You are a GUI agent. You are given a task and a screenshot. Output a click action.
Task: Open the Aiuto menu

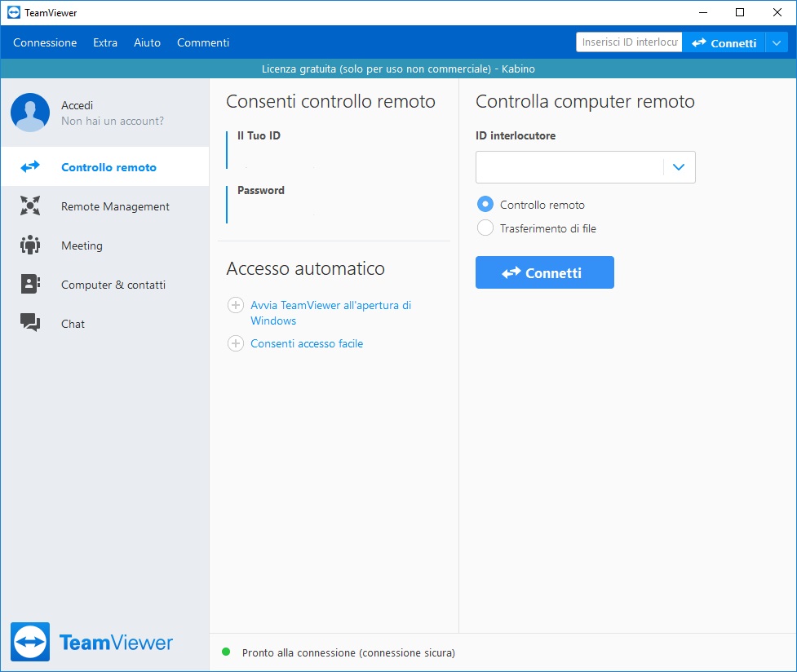(148, 42)
